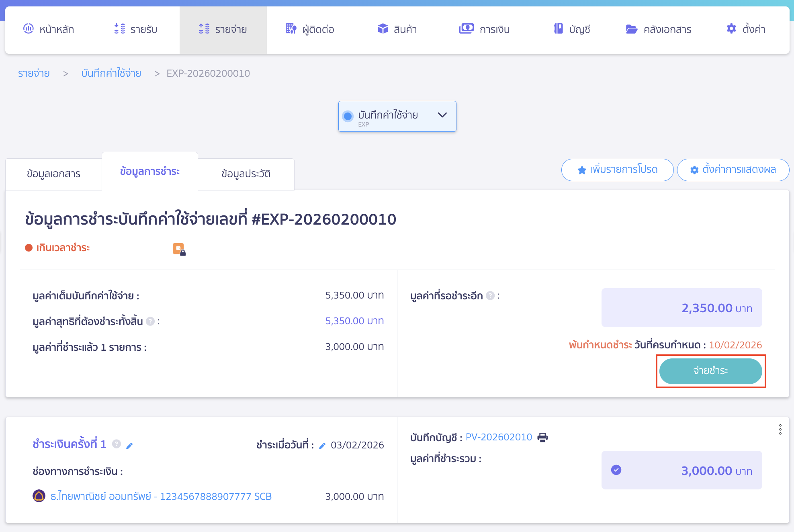The width and height of the screenshot is (794, 532).
Task: Switch to the ข้อมูลเอกสาร tab
Action: coord(53,174)
